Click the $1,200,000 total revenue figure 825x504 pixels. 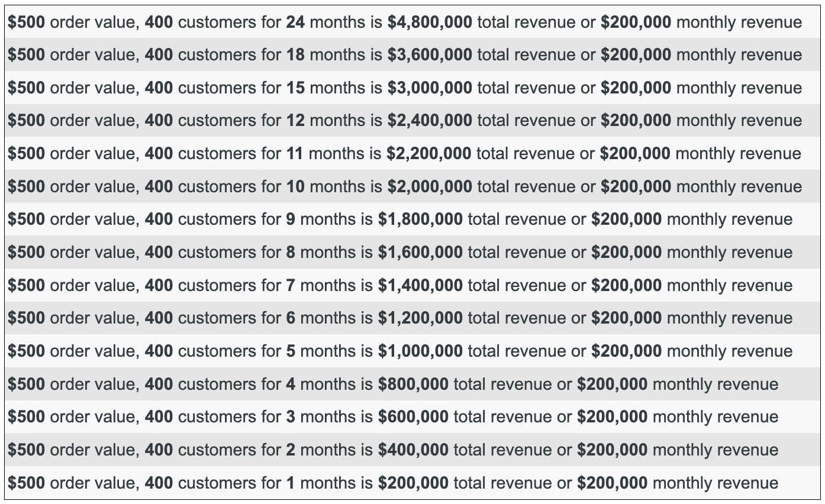tap(420, 318)
